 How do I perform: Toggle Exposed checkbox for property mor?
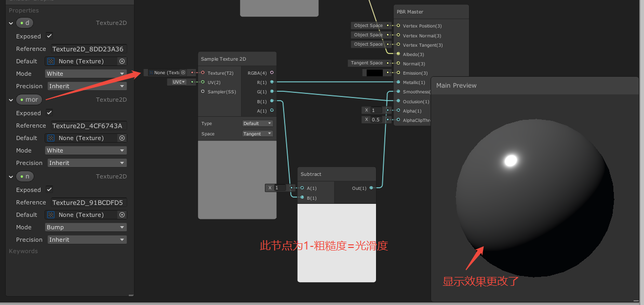pyautogui.click(x=49, y=113)
